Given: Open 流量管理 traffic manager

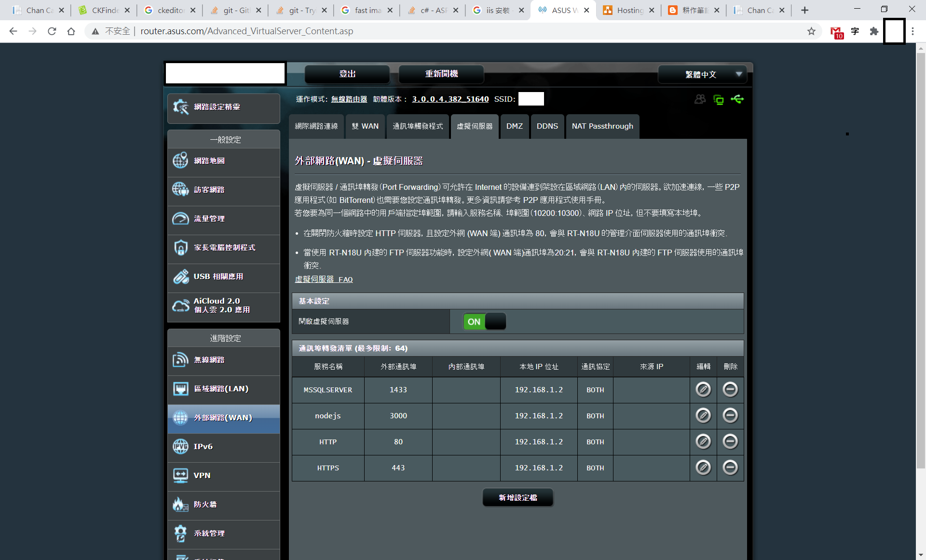Looking at the screenshot, I should [x=223, y=219].
